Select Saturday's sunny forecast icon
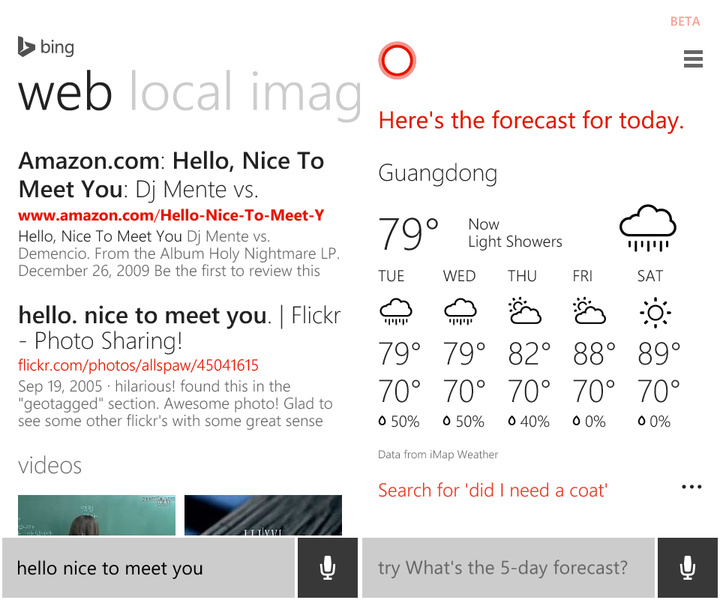This screenshot has height=600, width=720. click(x=654, y=313)
